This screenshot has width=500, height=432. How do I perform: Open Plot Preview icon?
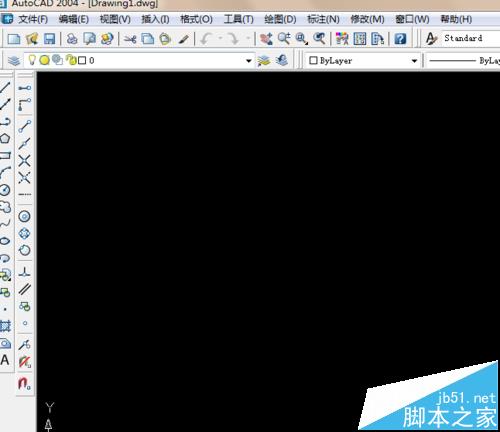(89, 39)
